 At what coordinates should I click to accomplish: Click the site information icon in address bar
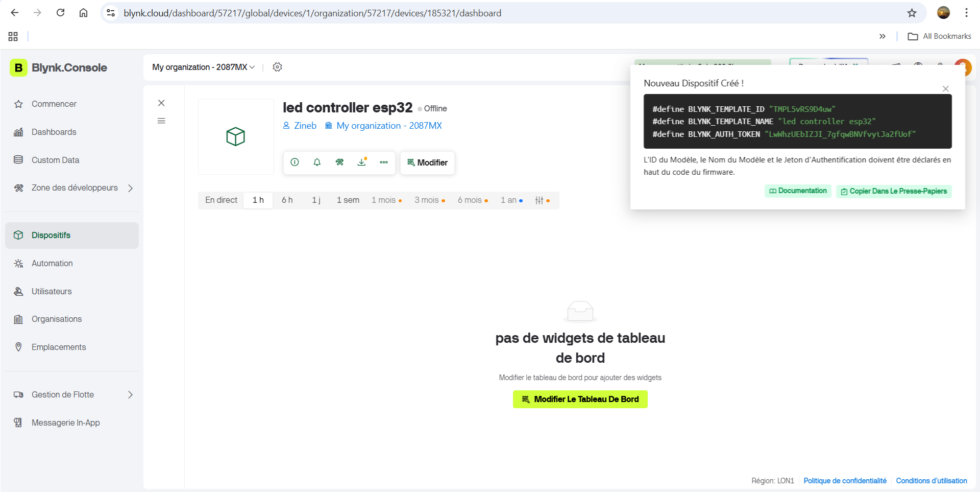[x=111, y=13]
